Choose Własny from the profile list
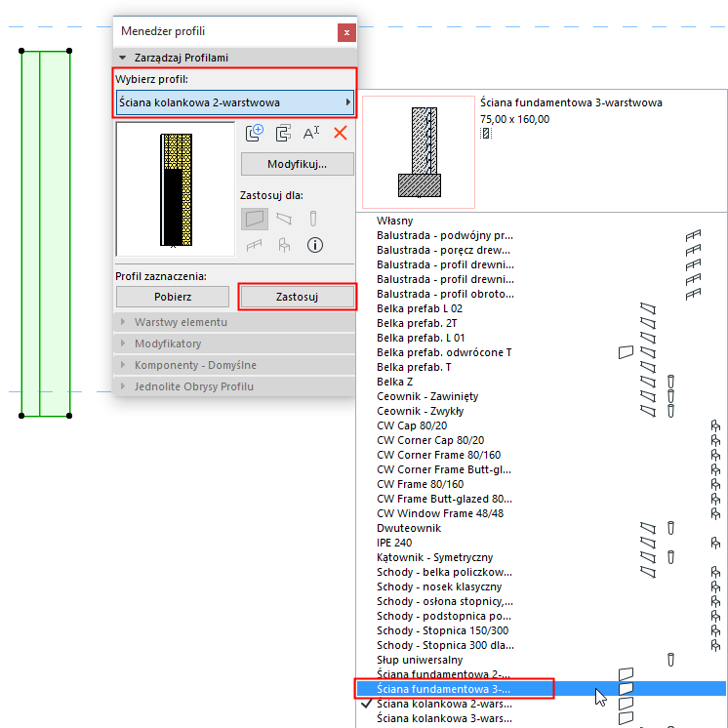The image size is (728, 728). coord(541,221)
